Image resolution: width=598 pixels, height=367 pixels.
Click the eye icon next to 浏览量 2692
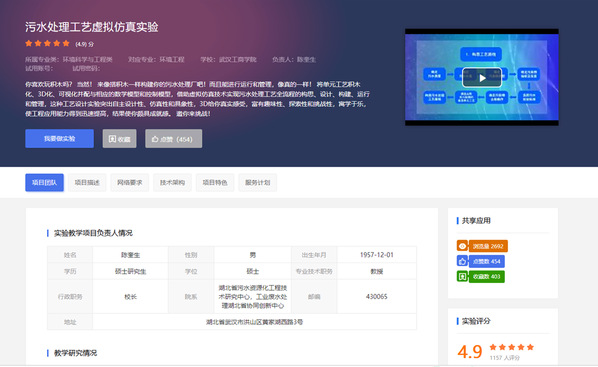[x=462, y=246]
